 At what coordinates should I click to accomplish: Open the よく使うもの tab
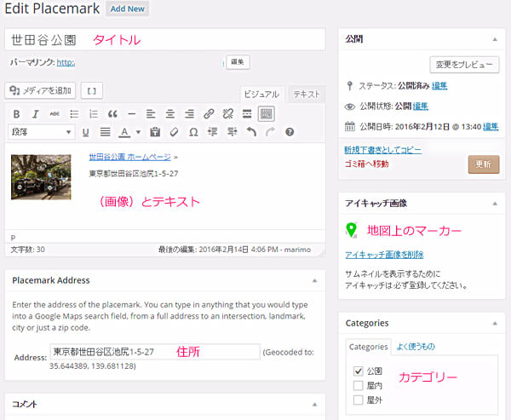click(x=416, y=346)
